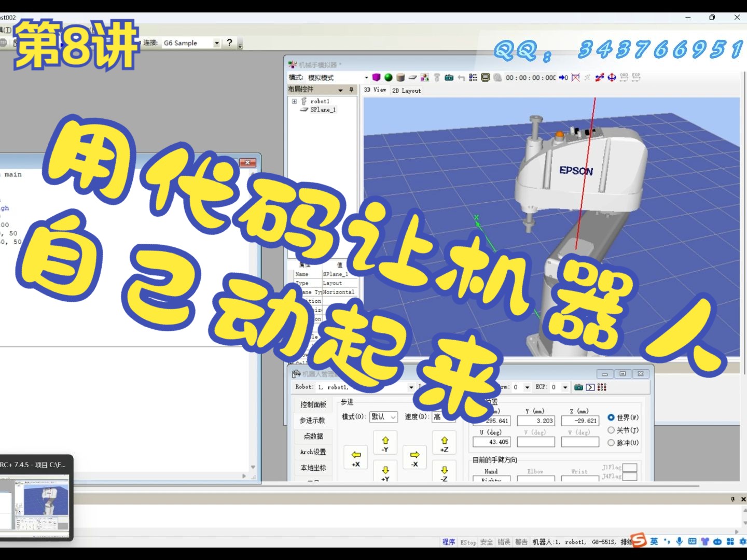
Task: Select the Pulse (脉冲) radio button
Action: (x=611, y=443)
